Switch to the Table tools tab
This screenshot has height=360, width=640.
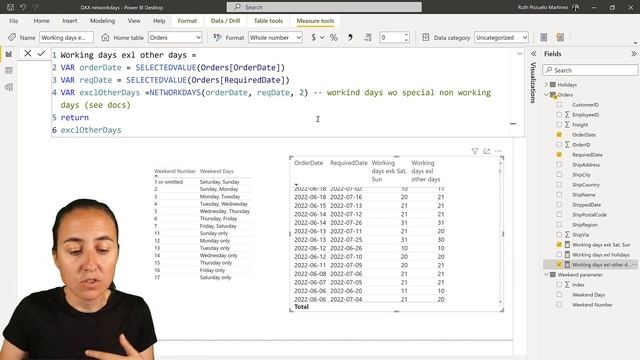(268, 21)
